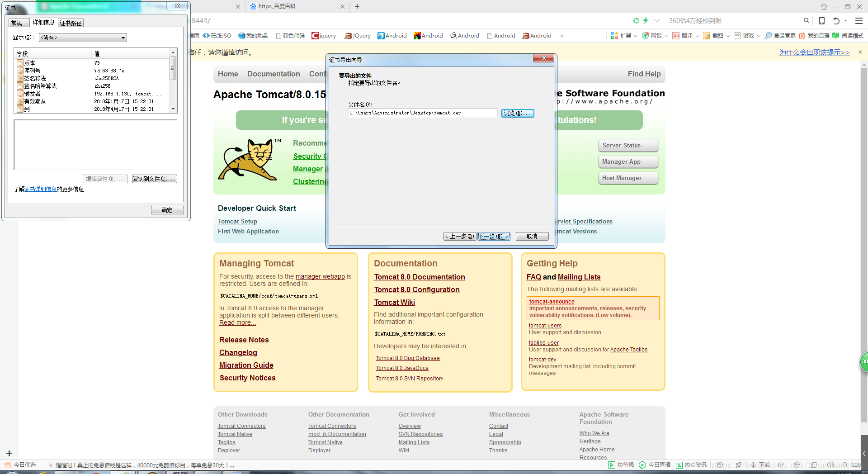Open 登录管家 login manager

click(x=780, y=36)
